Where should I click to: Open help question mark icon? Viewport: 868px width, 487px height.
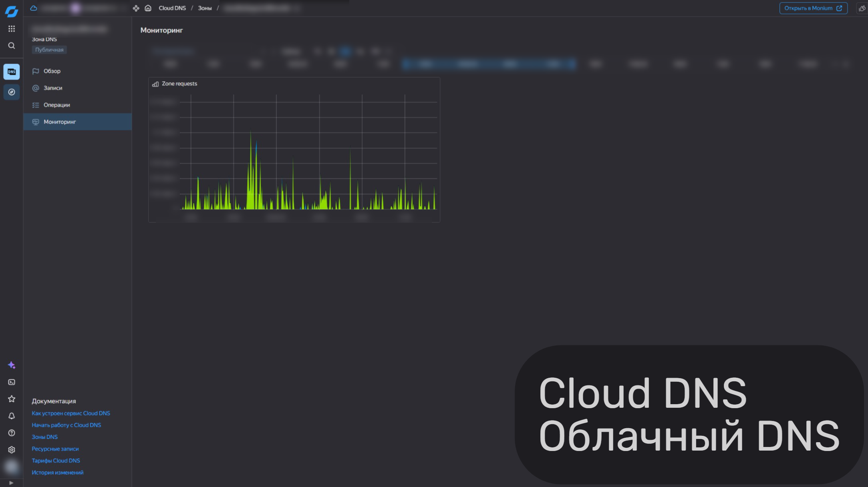click(12, 433)
